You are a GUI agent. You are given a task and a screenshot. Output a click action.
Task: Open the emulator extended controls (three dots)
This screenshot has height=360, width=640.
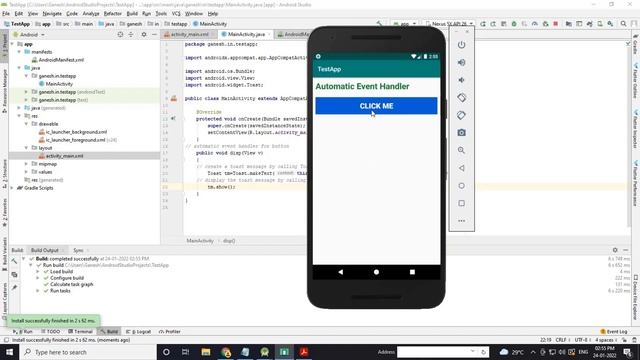point(461,221)
